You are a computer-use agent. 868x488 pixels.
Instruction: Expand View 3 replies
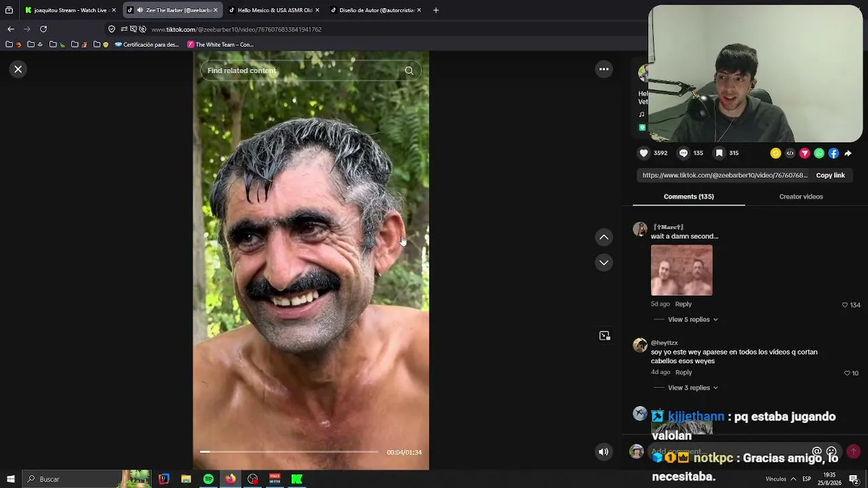coord(692,388)
